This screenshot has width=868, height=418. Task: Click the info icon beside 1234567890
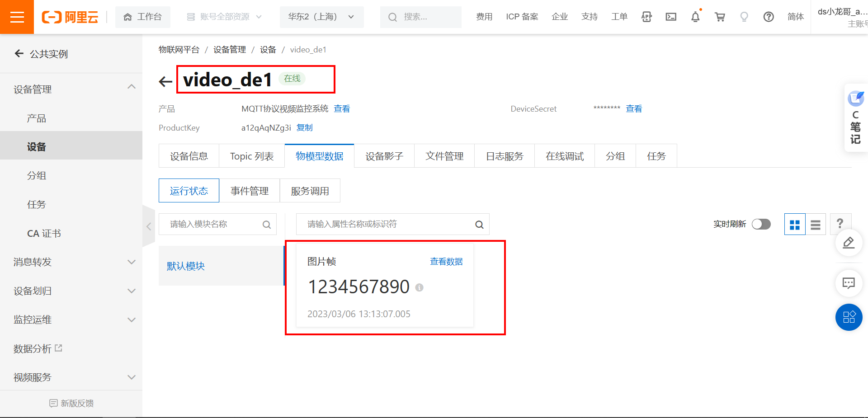click(x=419, y=287)
